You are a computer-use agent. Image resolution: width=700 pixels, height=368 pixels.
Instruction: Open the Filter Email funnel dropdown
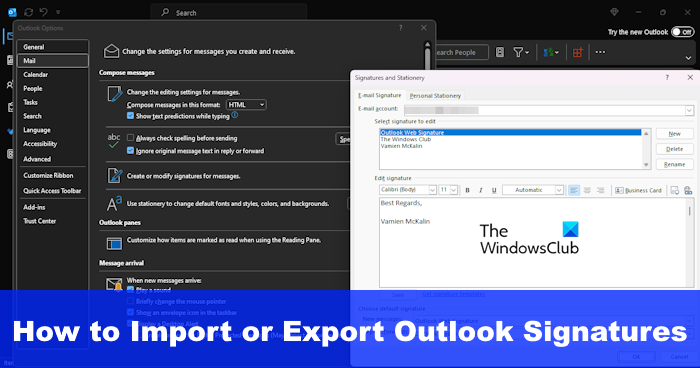pos(521,52)
